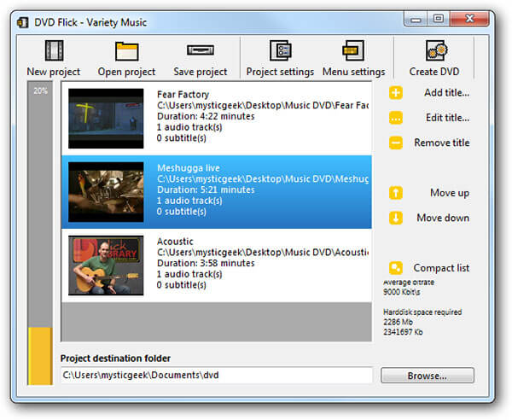Click the 2286 Mb harddisk space value
Image resolution: width=512 pixels, height=420 pixels.
[398, 322]
